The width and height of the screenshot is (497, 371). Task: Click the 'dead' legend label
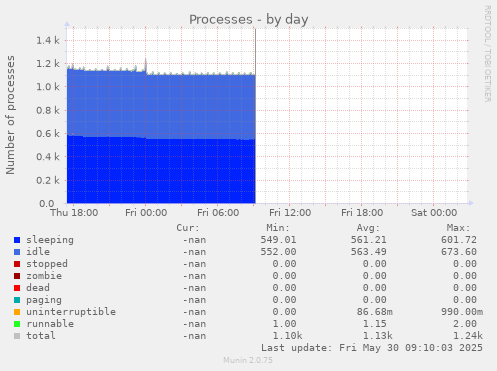[38, 288]
